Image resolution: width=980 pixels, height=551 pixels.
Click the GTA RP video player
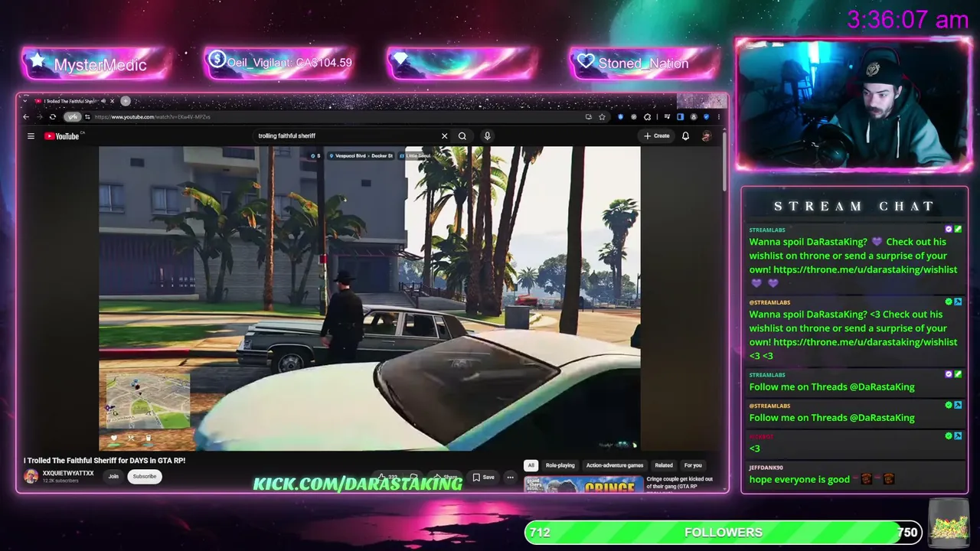coord(369,298)
